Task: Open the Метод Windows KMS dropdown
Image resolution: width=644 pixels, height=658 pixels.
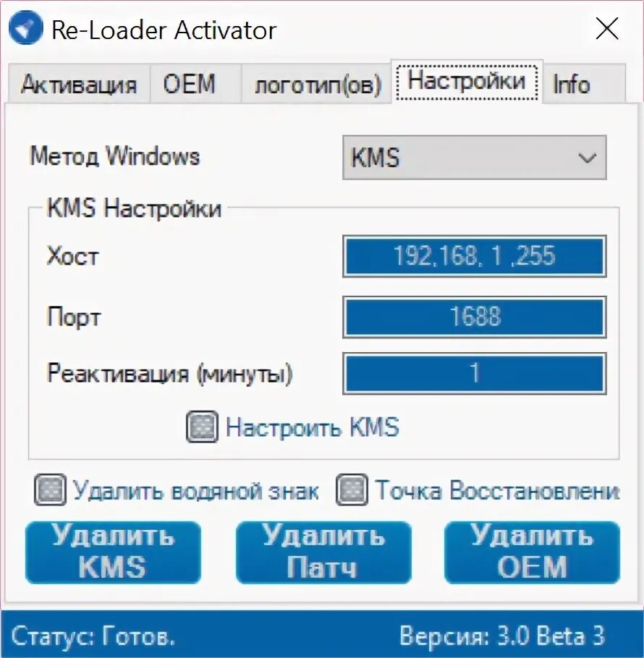Action: (x=475, y=158)
